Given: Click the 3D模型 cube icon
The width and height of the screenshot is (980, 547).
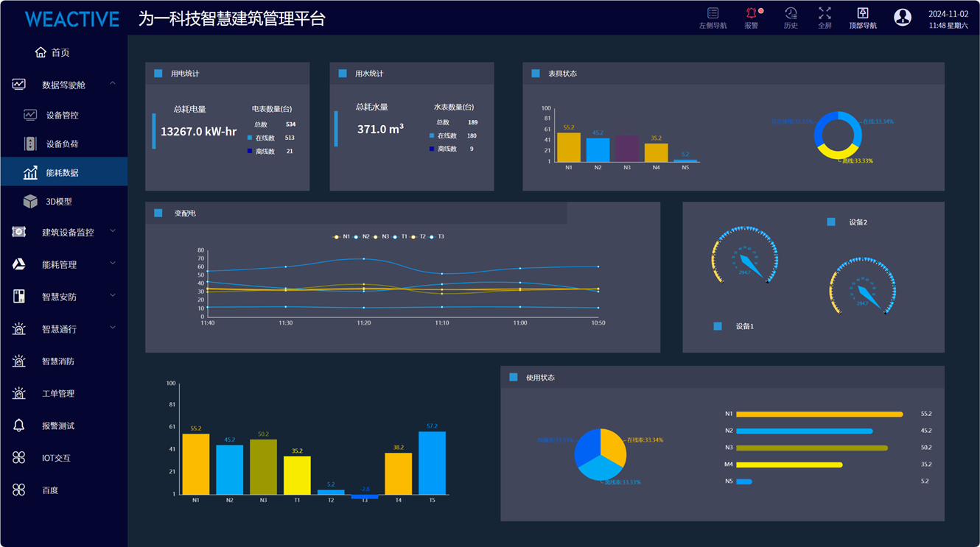Looking at the screenshot, I should (x=30, y=201).
